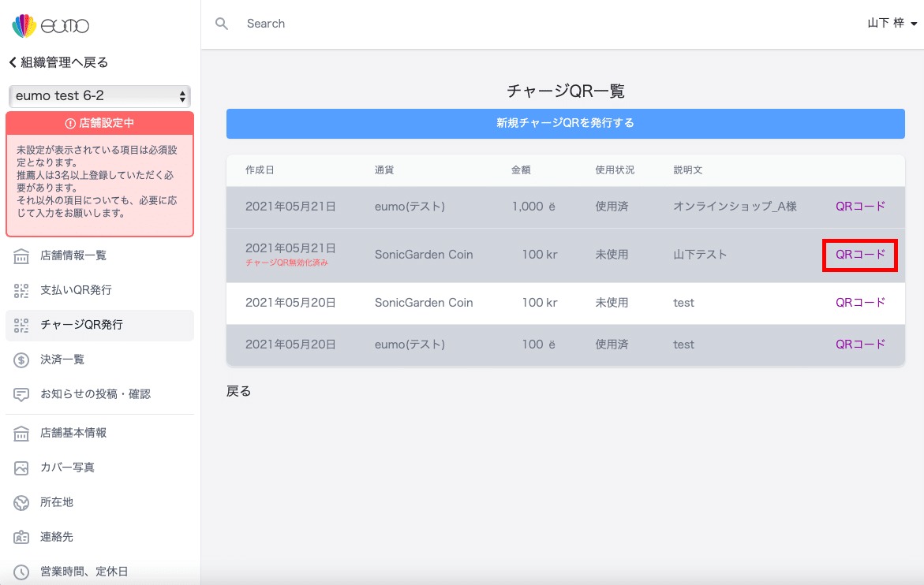Click the チャージQR発行 QR icon
924x585 pixels.
[x=21, y=325]
